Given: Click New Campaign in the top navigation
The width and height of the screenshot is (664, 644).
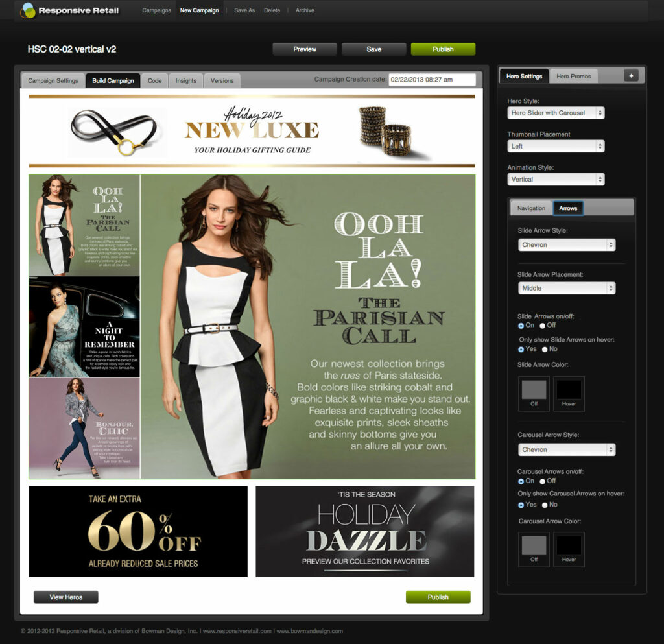Looking at the screenshot, I should point(200,10).
